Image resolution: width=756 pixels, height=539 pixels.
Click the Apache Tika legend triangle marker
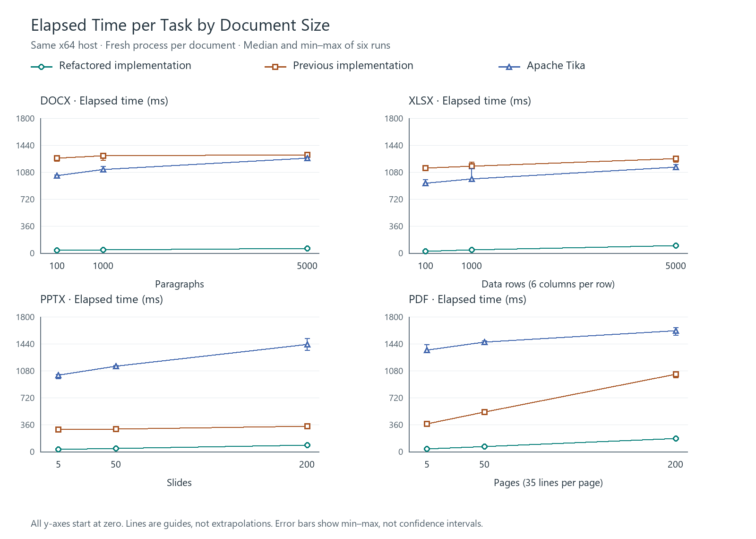pos(509,67)
